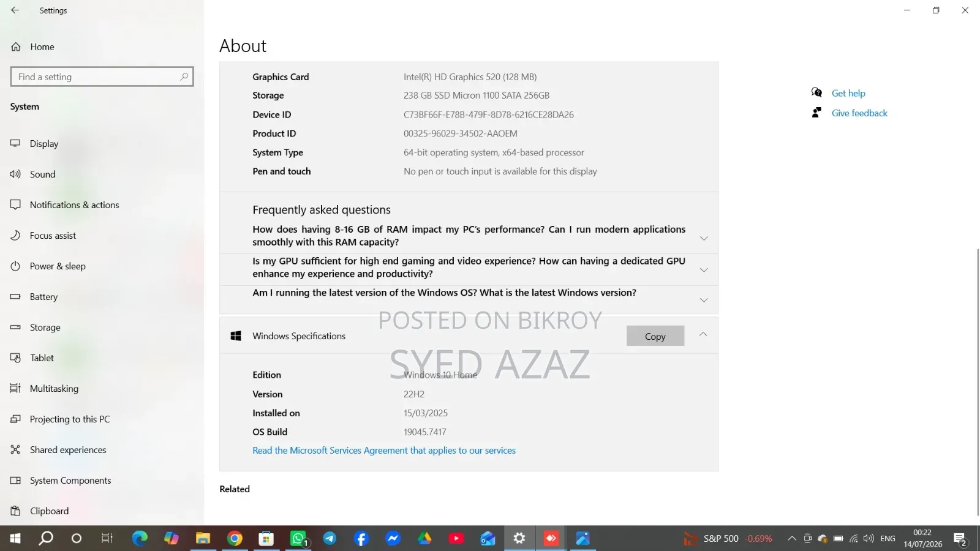The width and height of the screenshot is (980, 551).
Task: Open the red AnyDesk taskbar icon
Action: pyautogui.click(x=551, y=539)
